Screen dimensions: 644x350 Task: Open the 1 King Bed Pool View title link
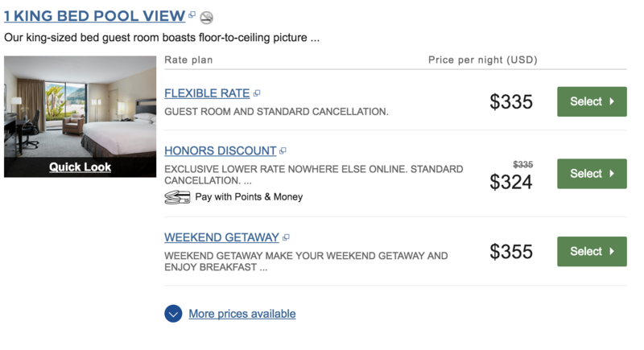pyautogui.click(x=94, y=16)
